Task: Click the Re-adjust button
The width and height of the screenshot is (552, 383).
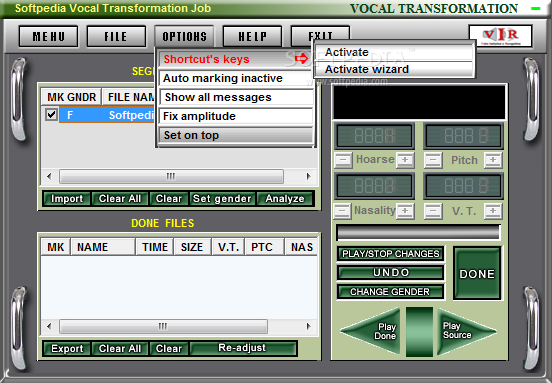Action: (243, 348)
